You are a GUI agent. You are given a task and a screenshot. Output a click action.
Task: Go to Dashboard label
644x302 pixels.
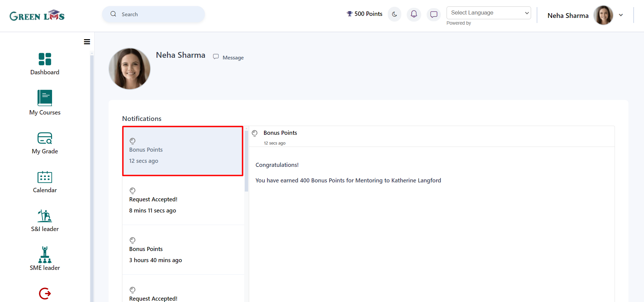pyautogui.click(x=45, y=72)
